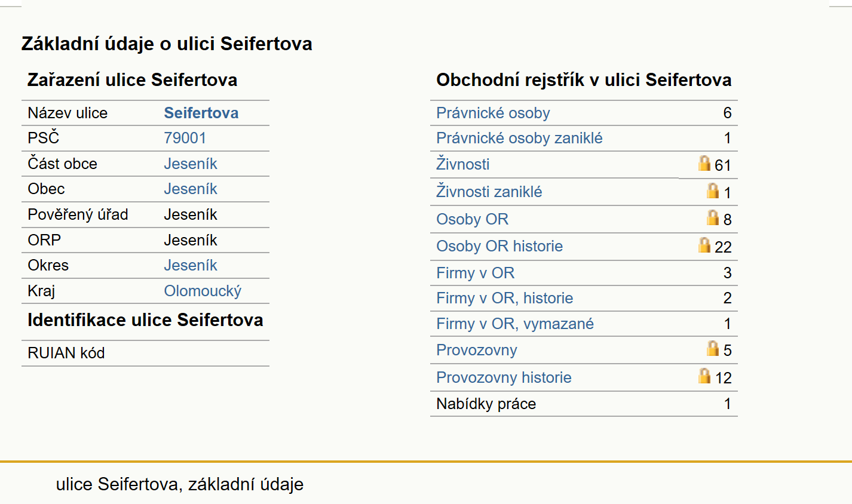Open the Živnosti link
This screenshot has height=504, width=852.
coord(463,164)
